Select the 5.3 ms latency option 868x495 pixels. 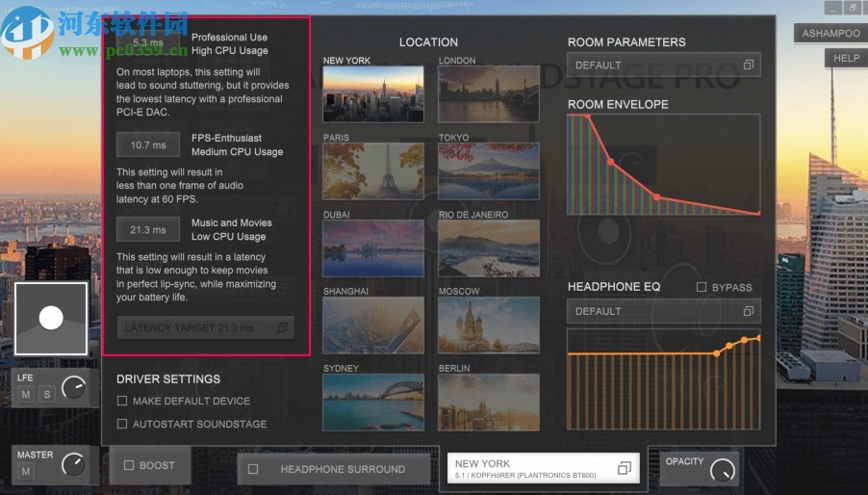(148, 42)
